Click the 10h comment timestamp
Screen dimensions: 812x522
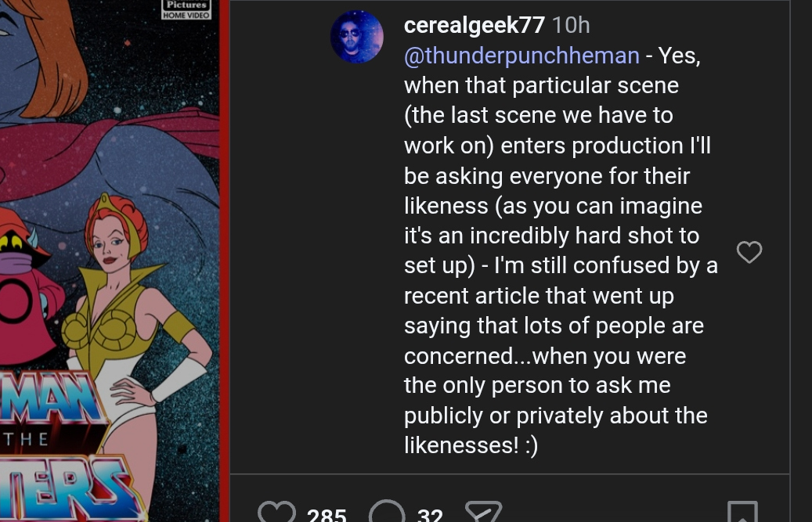571,25
